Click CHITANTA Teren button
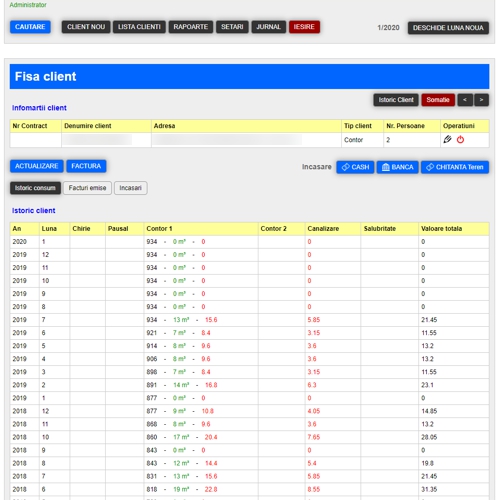500x500 pixels. 455,167
